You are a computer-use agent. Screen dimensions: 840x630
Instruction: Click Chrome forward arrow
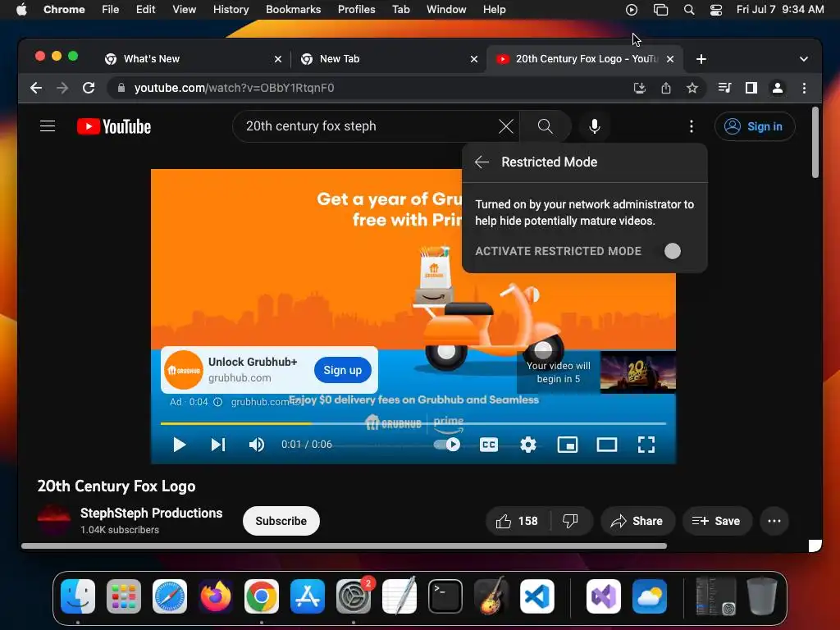(x=62, y=88)
